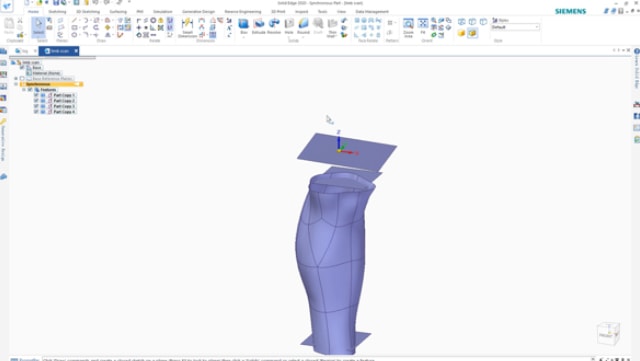Select the Extrude tool in ribbon
Image resolution: width=640 pixels, height=361 pixels.
[259, 26]
